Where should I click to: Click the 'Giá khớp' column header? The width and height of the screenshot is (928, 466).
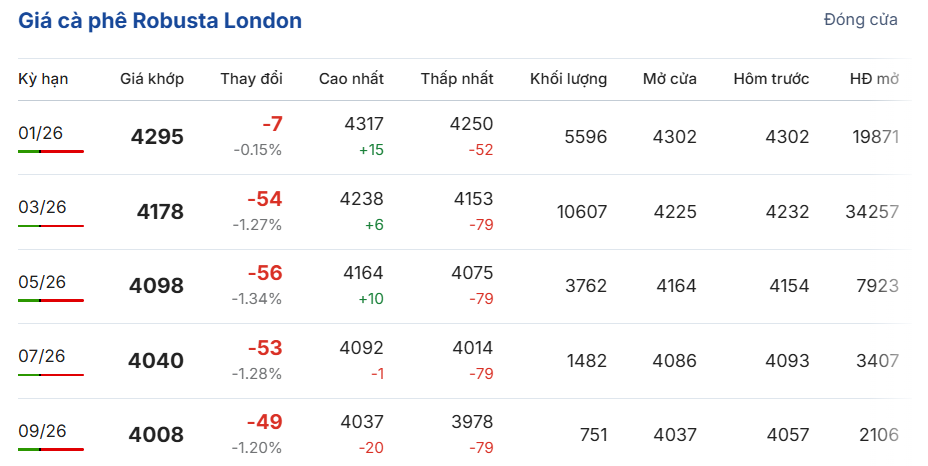pos(152,79)
